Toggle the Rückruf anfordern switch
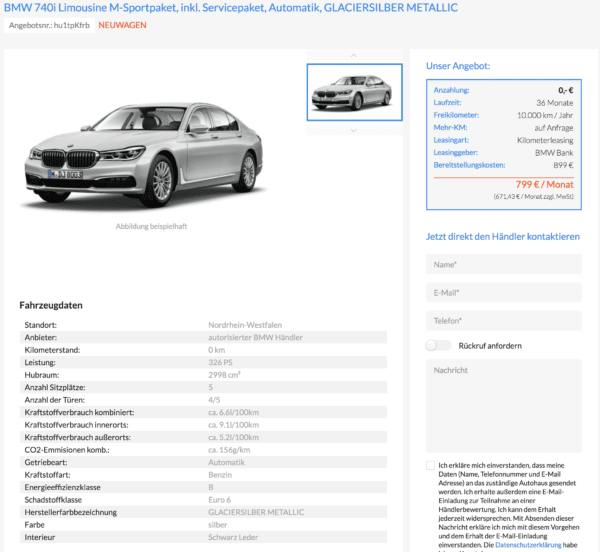Image resolution: width=600 pixels, height=552 pixels. [438, 345]
